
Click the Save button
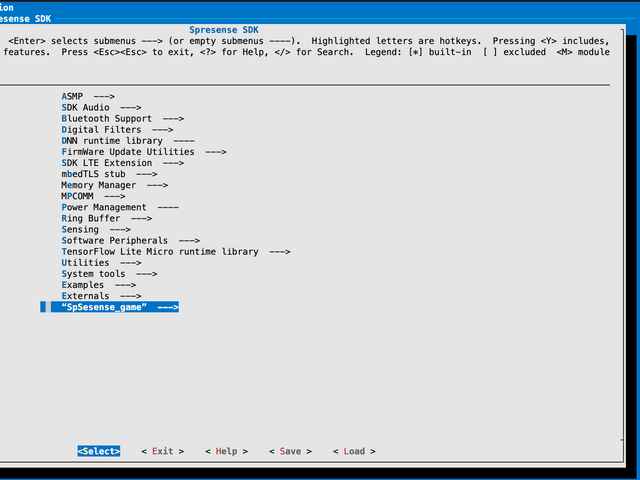(290, 451)
